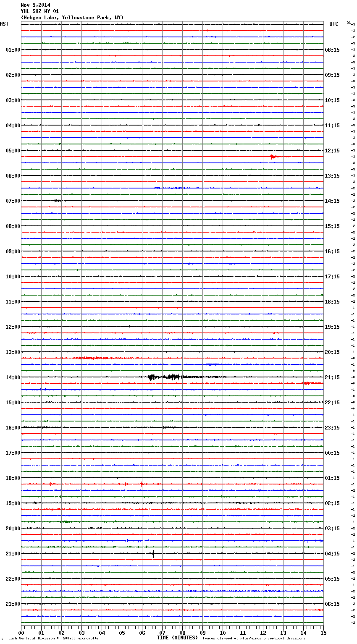Click the 'MST' time zone label
This screenshot has width=357, height=644.
(4, 24)
